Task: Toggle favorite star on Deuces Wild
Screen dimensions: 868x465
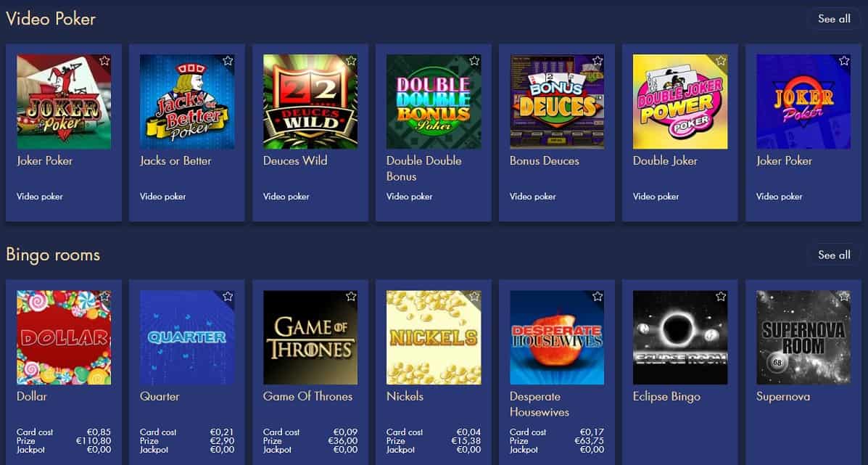Action: click(x=351, y=61)
